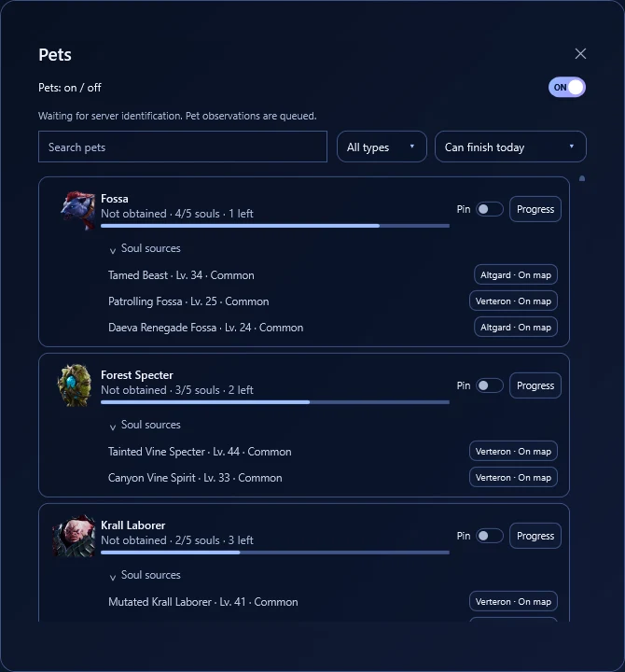Open the All types dropdown
This screenshot has height=672, width=625.
[x=382, y=147]
